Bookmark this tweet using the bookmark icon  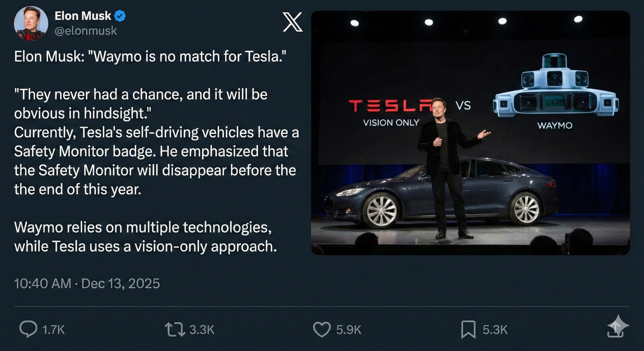468,329
